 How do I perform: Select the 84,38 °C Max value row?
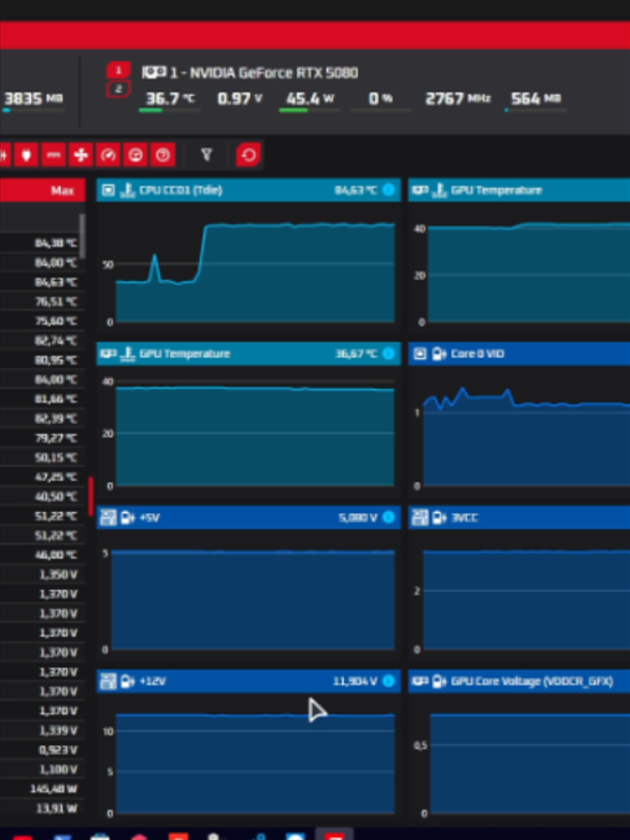pyautogui.click(x=43, y=243)
